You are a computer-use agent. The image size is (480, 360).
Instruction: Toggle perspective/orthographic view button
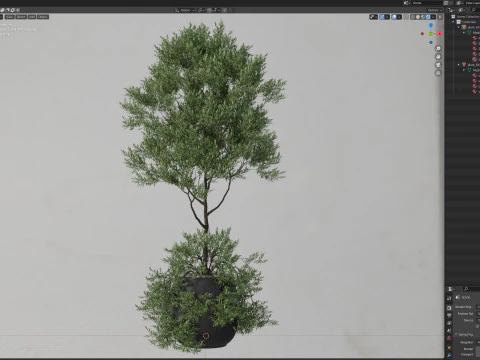[x=438, y=73]
